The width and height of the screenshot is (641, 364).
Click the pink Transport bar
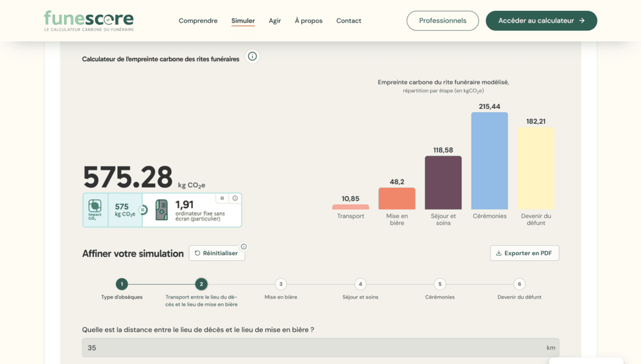pos(351,207)
